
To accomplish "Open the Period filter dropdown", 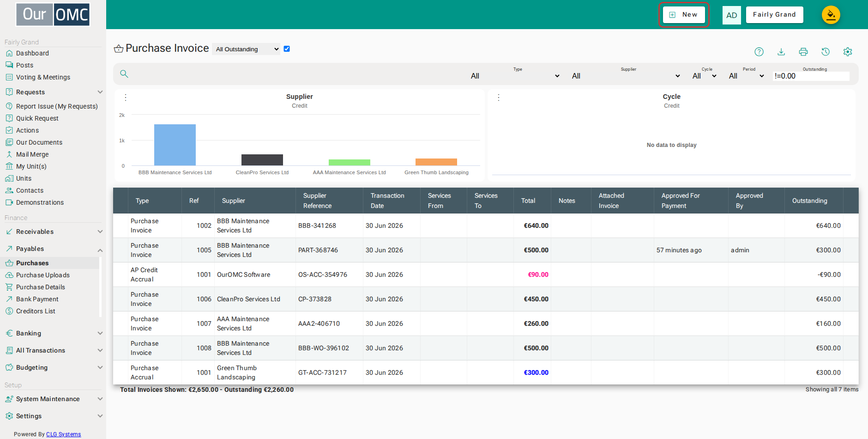I will pyautogui.click(x=746, y=76).
